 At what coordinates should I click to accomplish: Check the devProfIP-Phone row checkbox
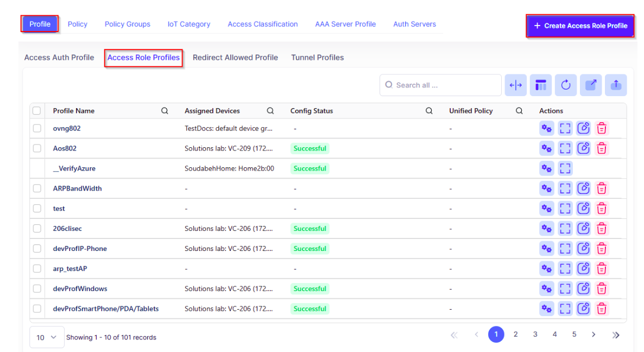coord(37,248)
